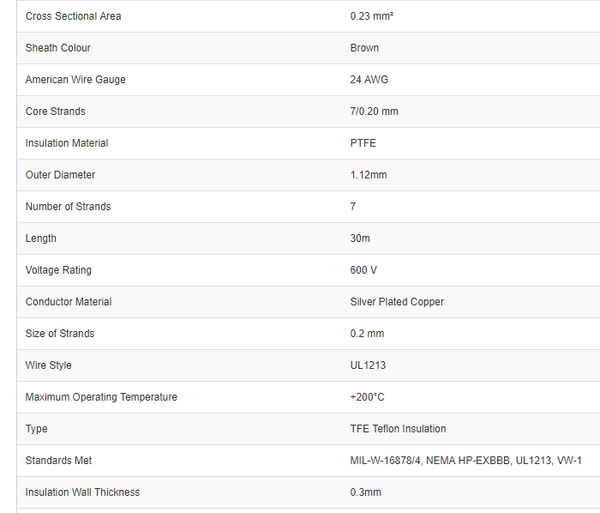This screenshot has width=600, height=513.
Task: Select the 0.23 mm² value
Action: tap(372, 17)
